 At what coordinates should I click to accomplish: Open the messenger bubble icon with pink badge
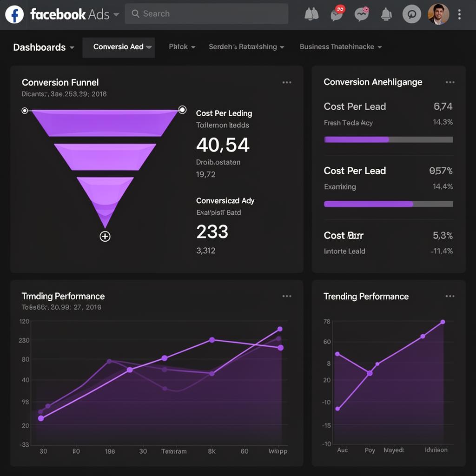click(x=362, y=14)
